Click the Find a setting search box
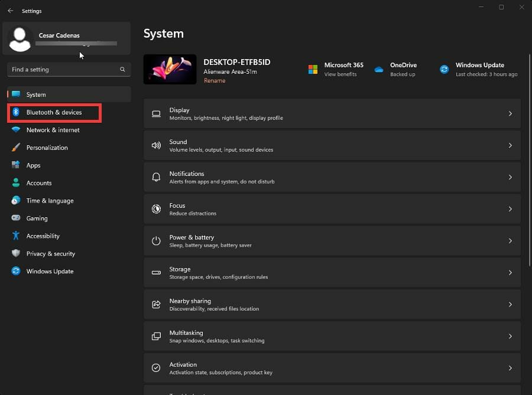Viewport: 532px width, 395px height. click(64, 70)
